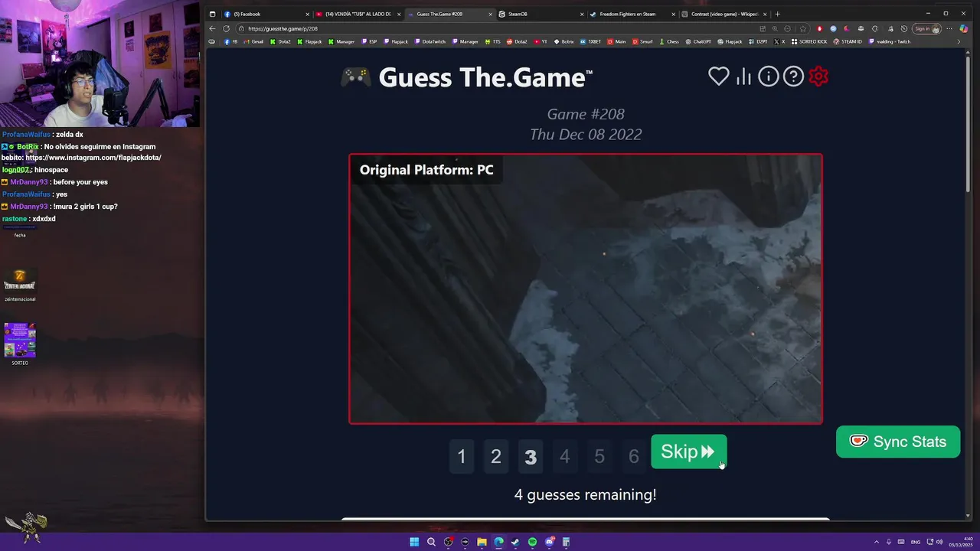Click the heart favorite icon

pyautogui.click(x=718, y=77)
